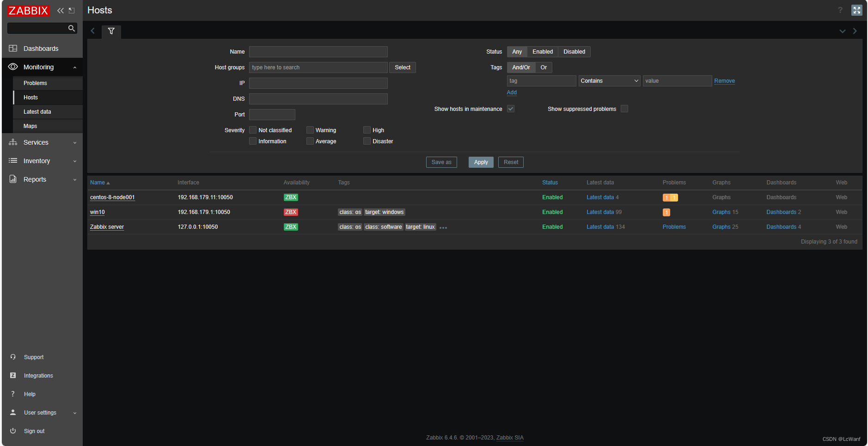
Task: Set Status filter to Any
Action: click(517, 52)
